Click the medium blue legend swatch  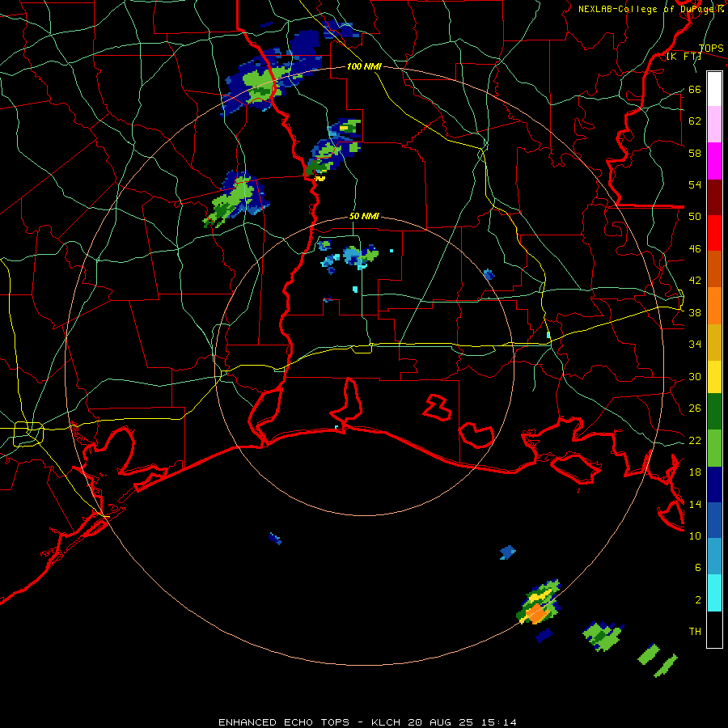[x=714, y=520]
